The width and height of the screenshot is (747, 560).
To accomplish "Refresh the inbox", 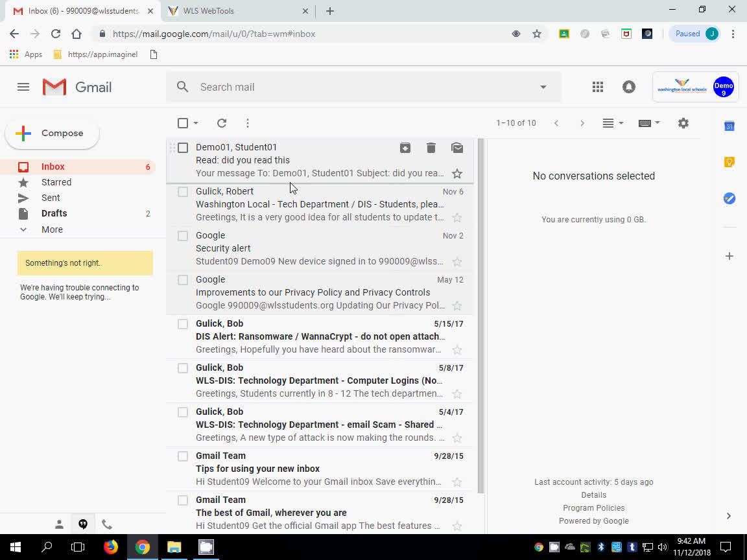I will point(221,122).
